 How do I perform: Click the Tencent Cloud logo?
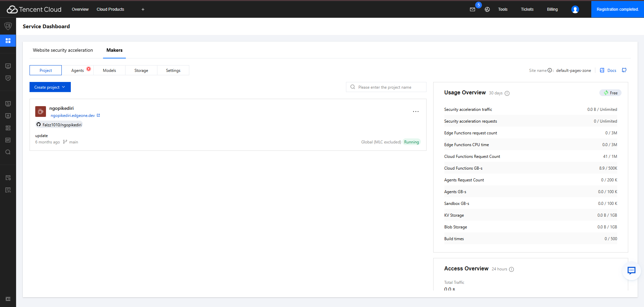coord(34,9)
